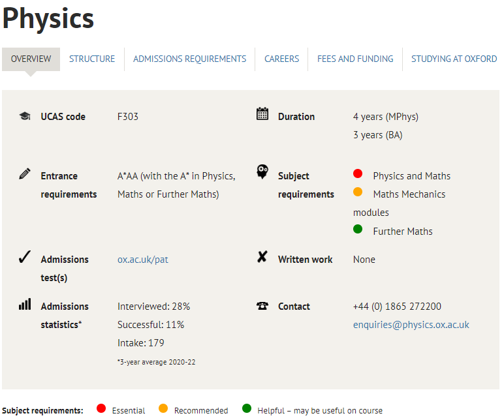Switch to Studying at Oxford tab
This screenshot has width=504, height=420.
[454, 59]
